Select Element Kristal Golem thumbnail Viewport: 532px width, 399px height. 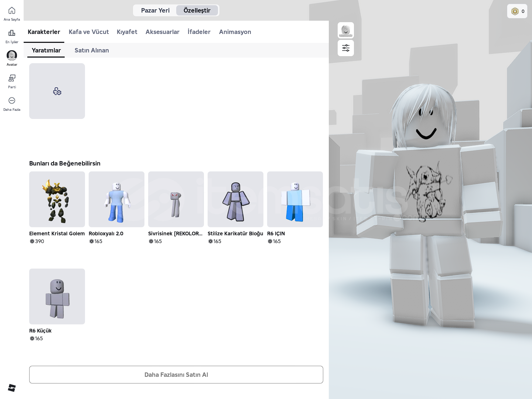click(57, 199)
